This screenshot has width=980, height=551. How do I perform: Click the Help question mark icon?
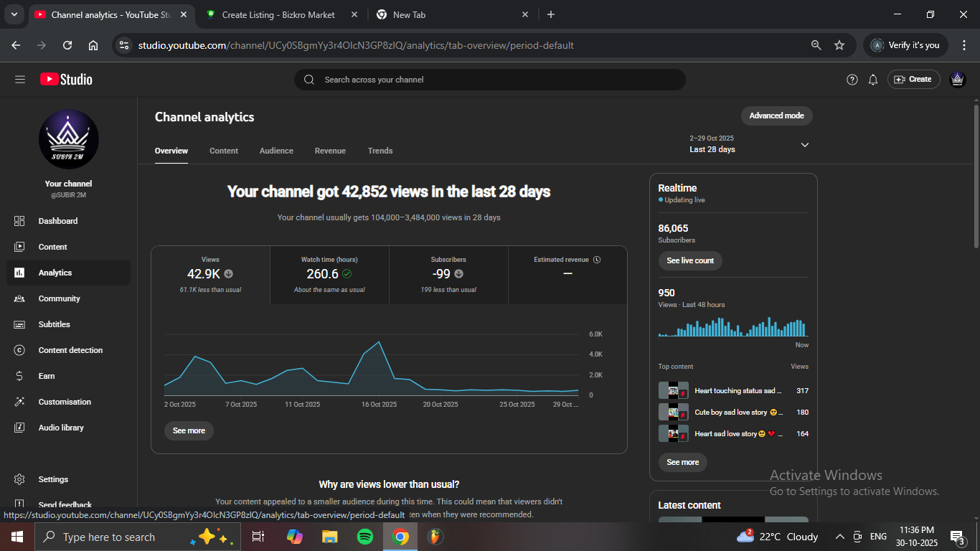coord(852,80)
